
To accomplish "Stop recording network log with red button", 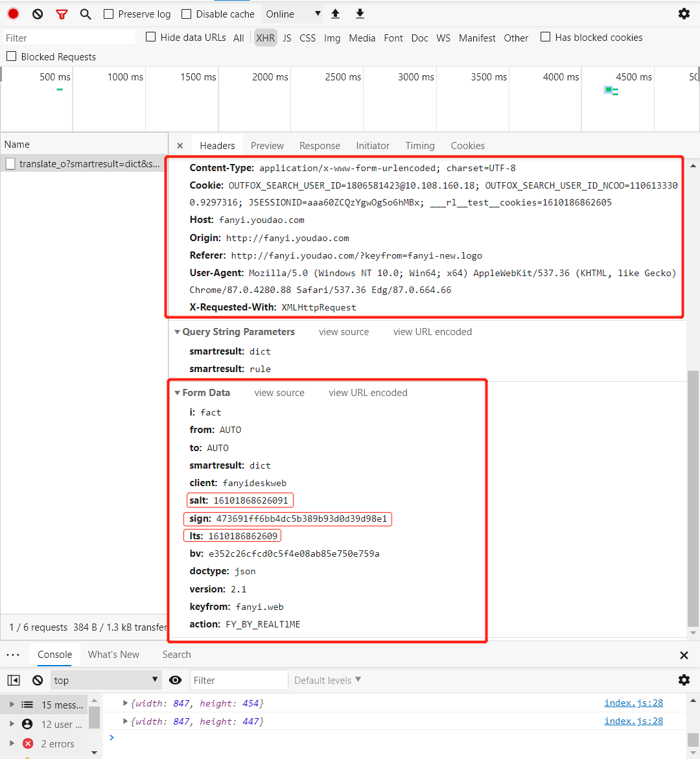I will [14, 14].
